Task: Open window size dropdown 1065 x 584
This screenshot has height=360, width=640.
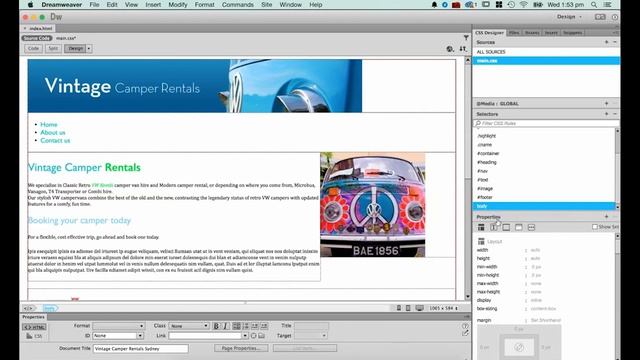Action: (443, 308)
